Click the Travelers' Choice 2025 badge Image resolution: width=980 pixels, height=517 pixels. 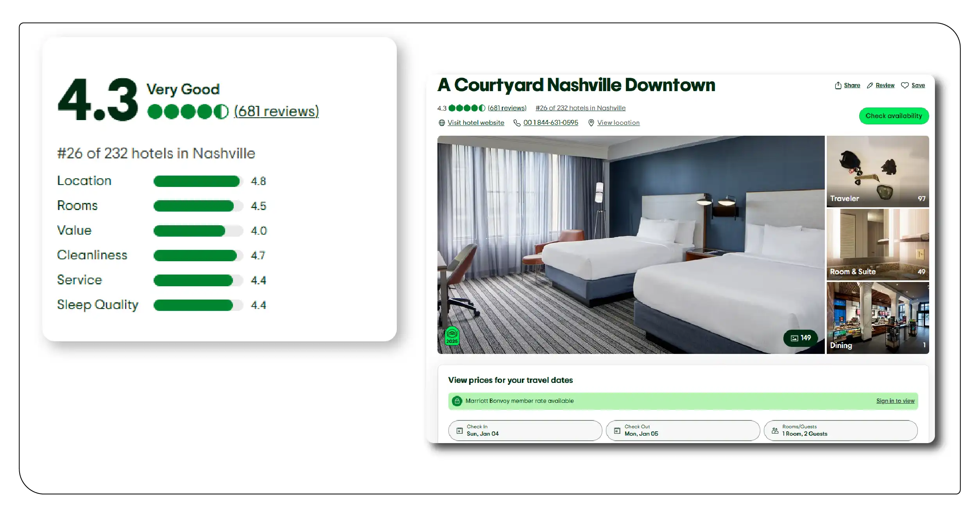(452, 335)
